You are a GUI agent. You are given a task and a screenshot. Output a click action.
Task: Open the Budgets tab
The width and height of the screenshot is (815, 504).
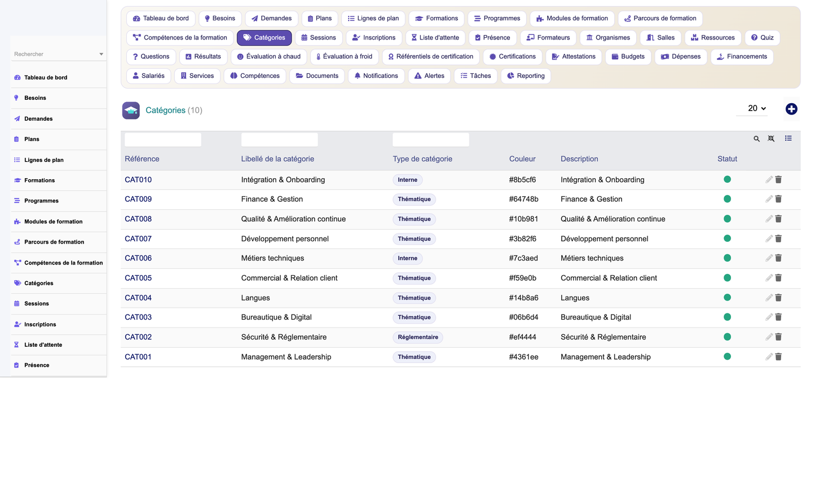628,56
